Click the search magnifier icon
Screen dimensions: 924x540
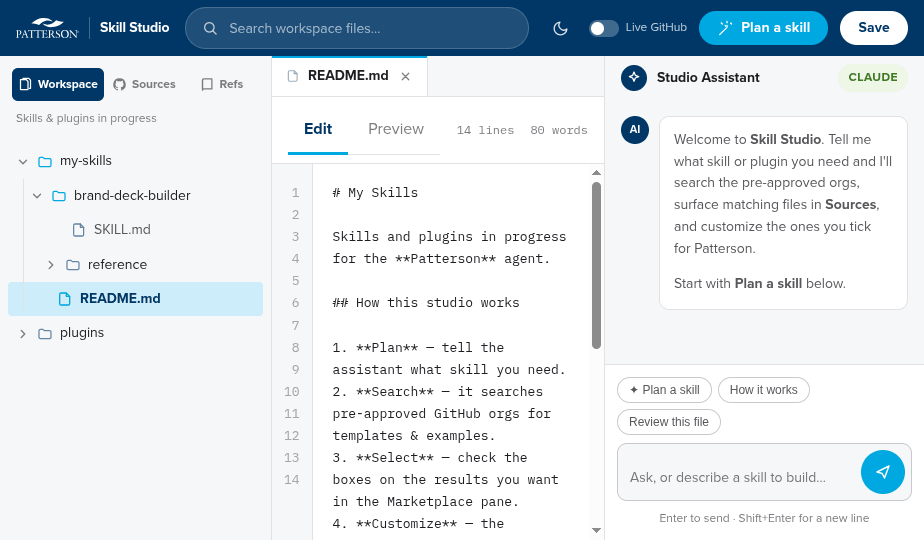[210, 28]
